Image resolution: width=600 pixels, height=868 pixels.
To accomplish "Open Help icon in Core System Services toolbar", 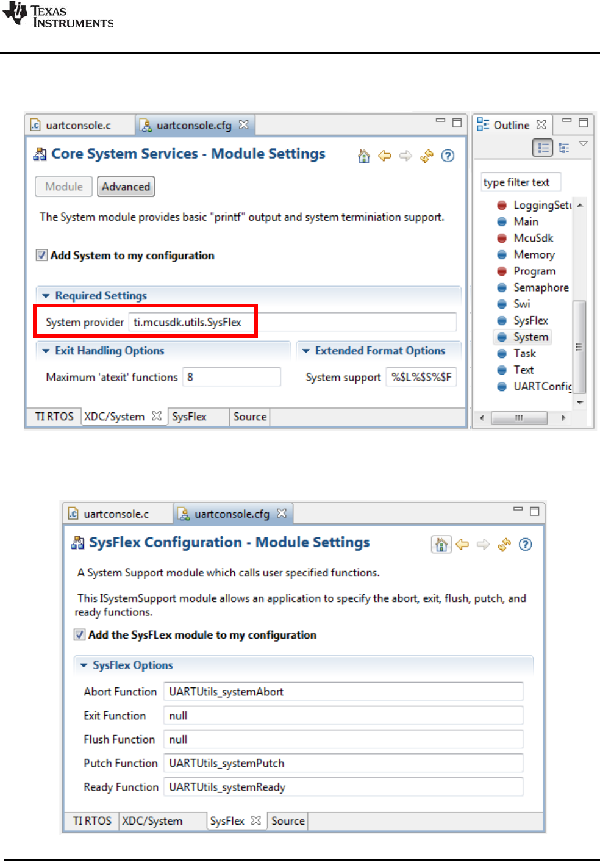I will [448, 156].
